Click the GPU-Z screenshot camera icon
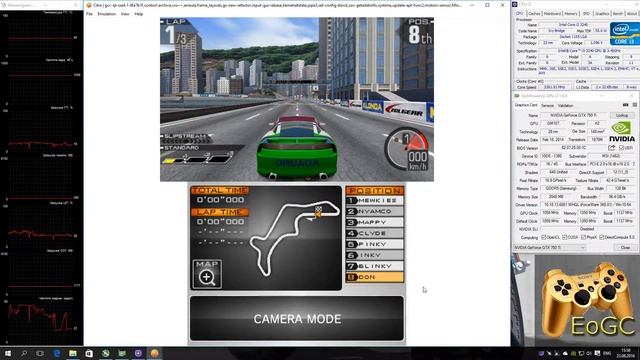This screenshot has width=640, height=360. click(625, 105)
